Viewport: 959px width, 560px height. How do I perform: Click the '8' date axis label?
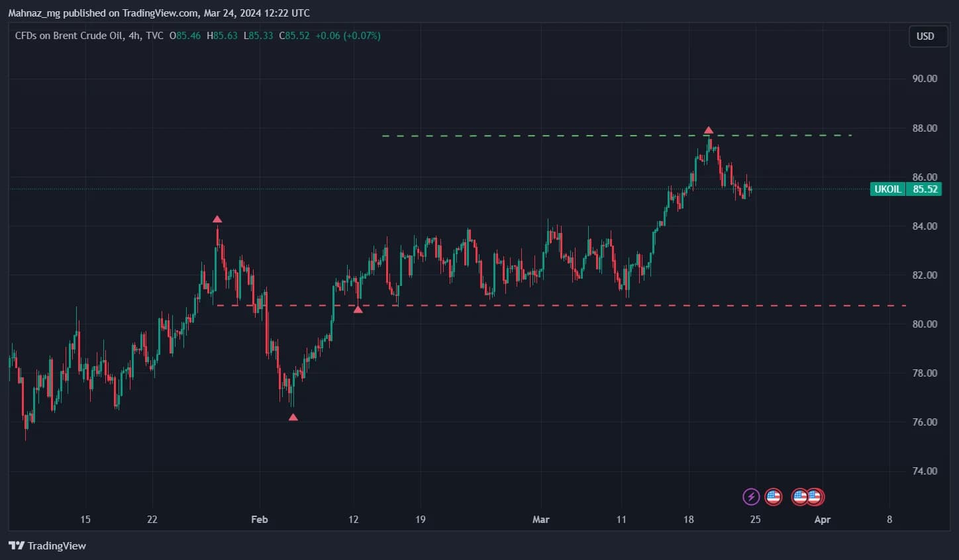pos(889,520)
